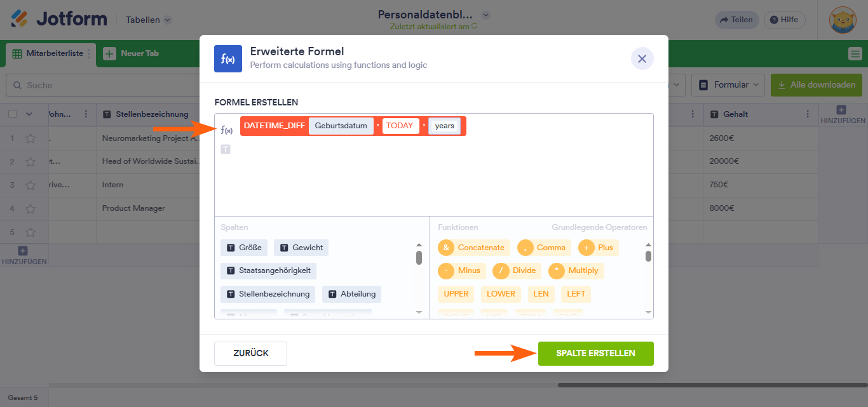Viewport: 868px width, 407px height.
Task: Expand the Formular view dropdown
Action: coord(728,84)
